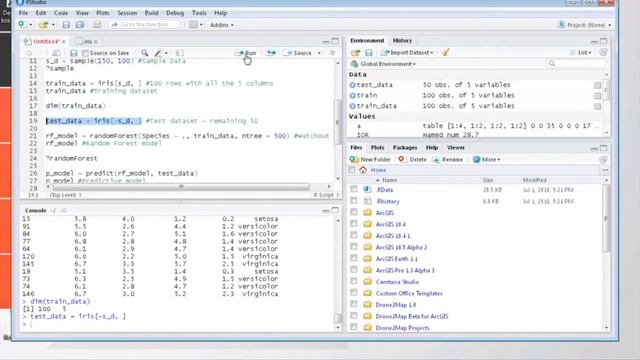Open the Import Dataset dropdown
640x360 pixels.
[x=407, y=53]
